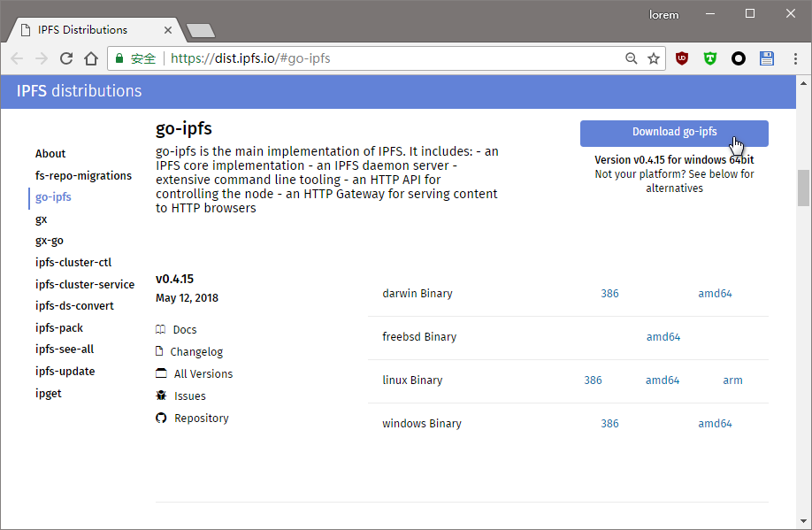Click the GitHub icon beside Repository
The height and width of the screenshot is (530, 812).
(161, 418)
